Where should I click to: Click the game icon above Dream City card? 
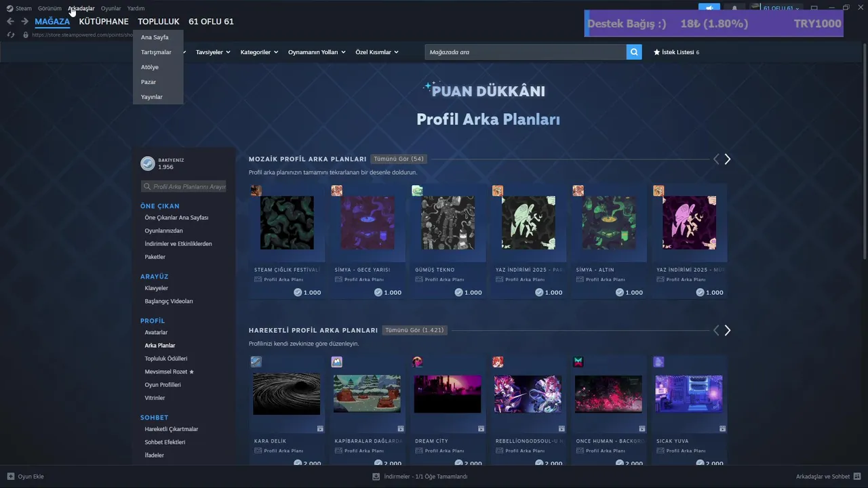pyautogui.click(x=417, y=362)
